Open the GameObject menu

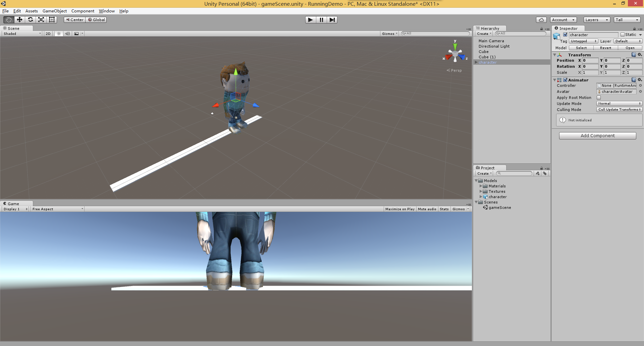[x=55, y=11]
